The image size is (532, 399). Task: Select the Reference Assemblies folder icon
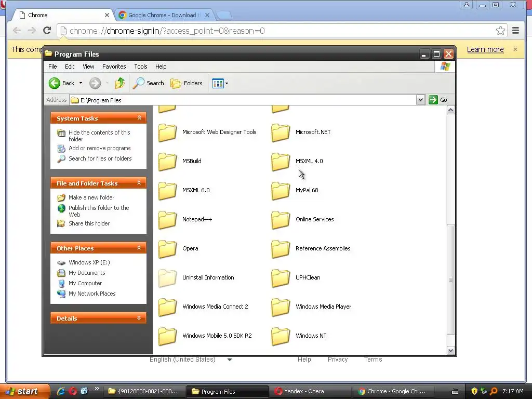[281, 249]
